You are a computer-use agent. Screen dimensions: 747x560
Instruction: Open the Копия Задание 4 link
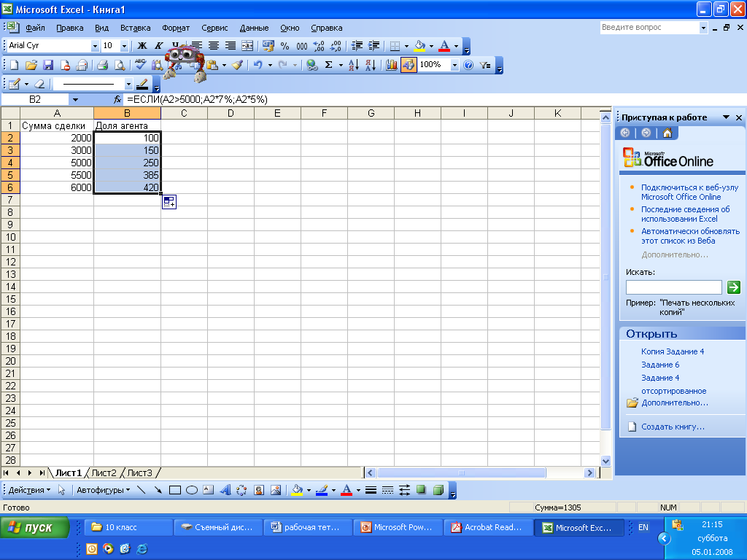coord(672,351)
